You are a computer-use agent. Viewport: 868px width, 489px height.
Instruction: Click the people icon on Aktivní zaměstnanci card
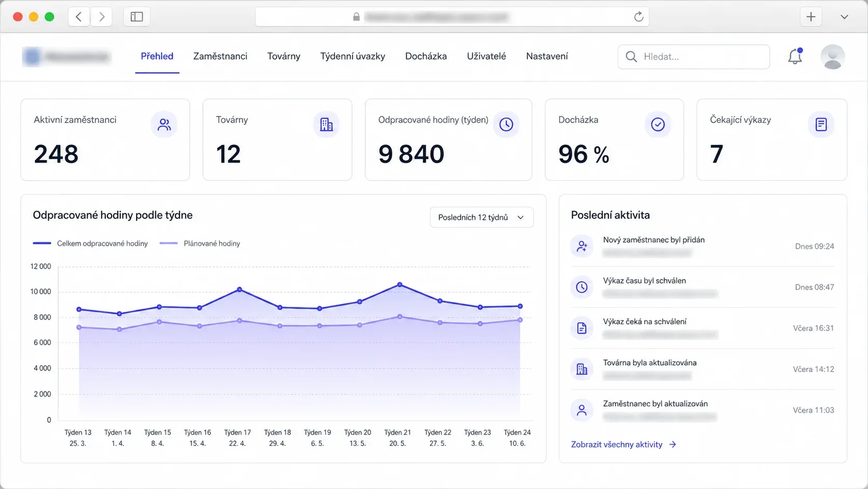point(164,125)
